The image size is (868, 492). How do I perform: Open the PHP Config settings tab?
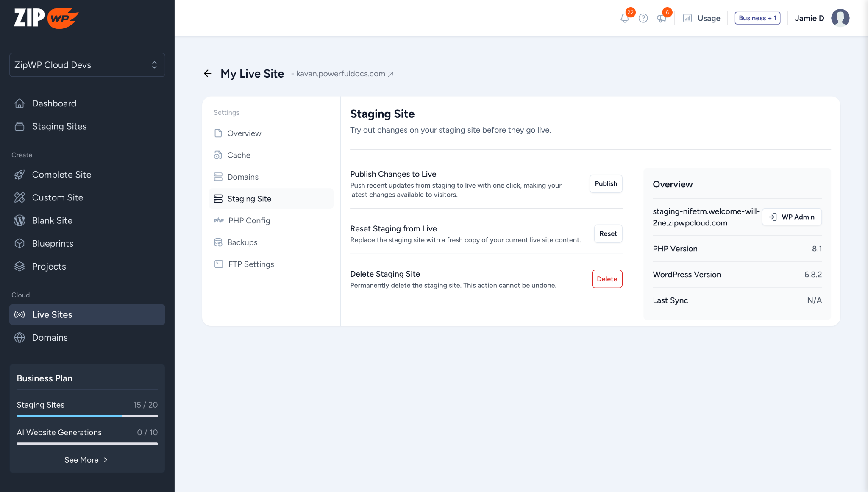click(x=249, y=220)
